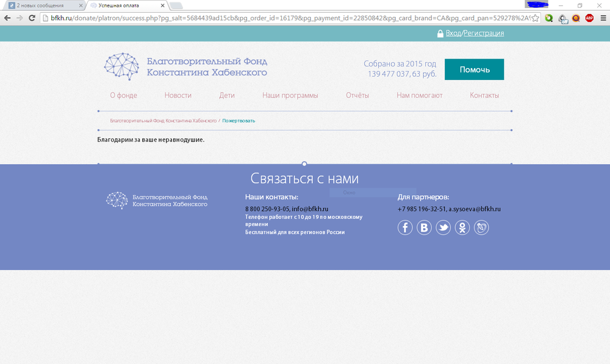Click the 'Пожертвовать' breadcrumb link

pos(239,121)
